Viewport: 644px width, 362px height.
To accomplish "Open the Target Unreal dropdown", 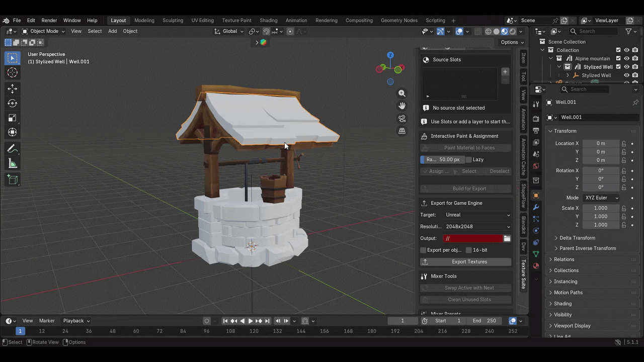I will click(477, 215).
